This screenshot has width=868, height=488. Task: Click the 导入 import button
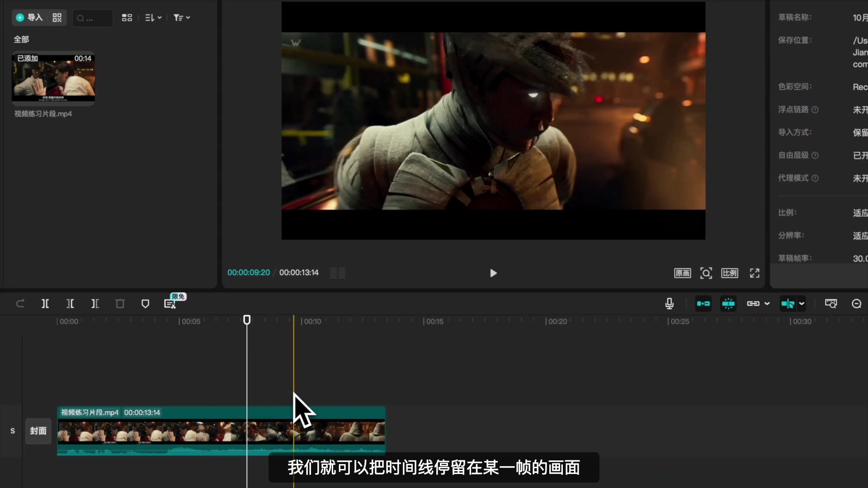[x=29, y=18]
